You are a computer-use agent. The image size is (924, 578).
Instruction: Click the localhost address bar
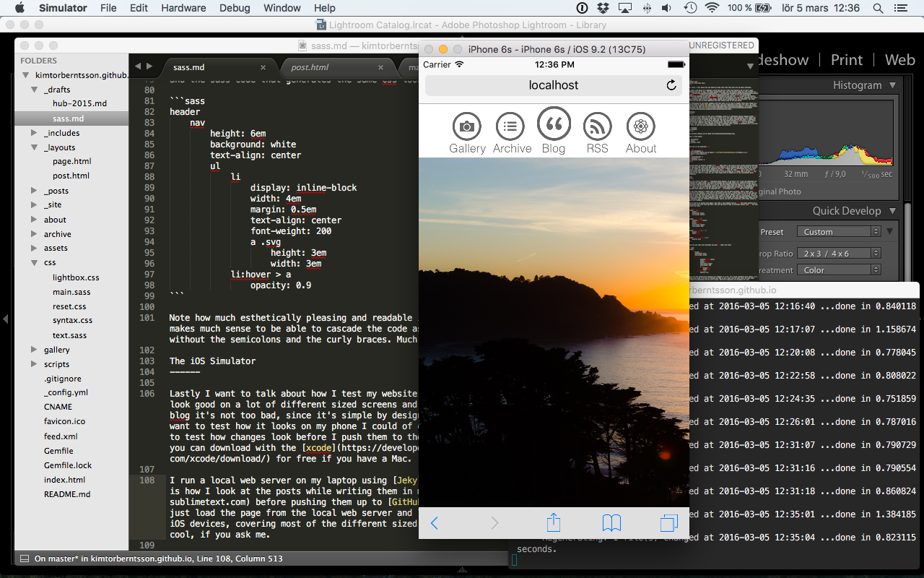point(554,85)
